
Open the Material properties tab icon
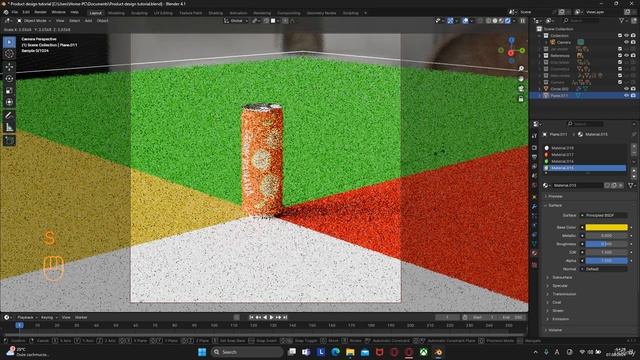pyautogui.click(x=534, y=253)
